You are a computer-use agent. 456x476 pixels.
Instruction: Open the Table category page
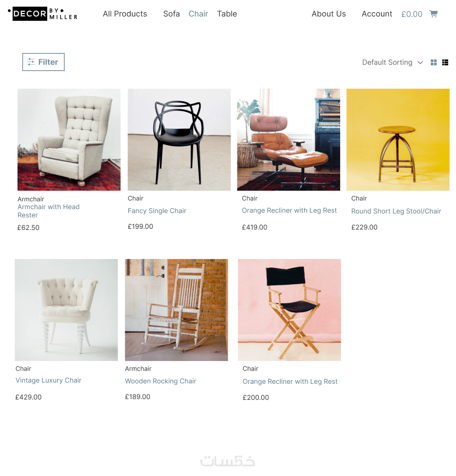227,14
